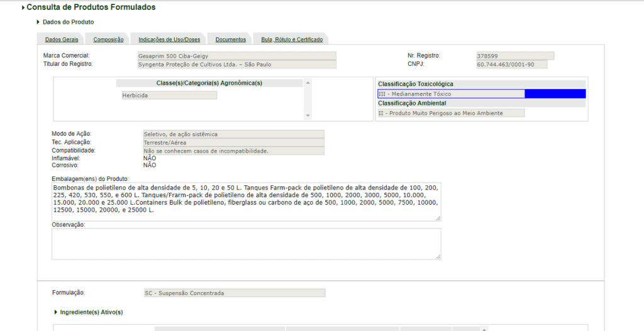The image size is (644, 331).
Task: Click the Marca Comercial field
Action: 236,56
